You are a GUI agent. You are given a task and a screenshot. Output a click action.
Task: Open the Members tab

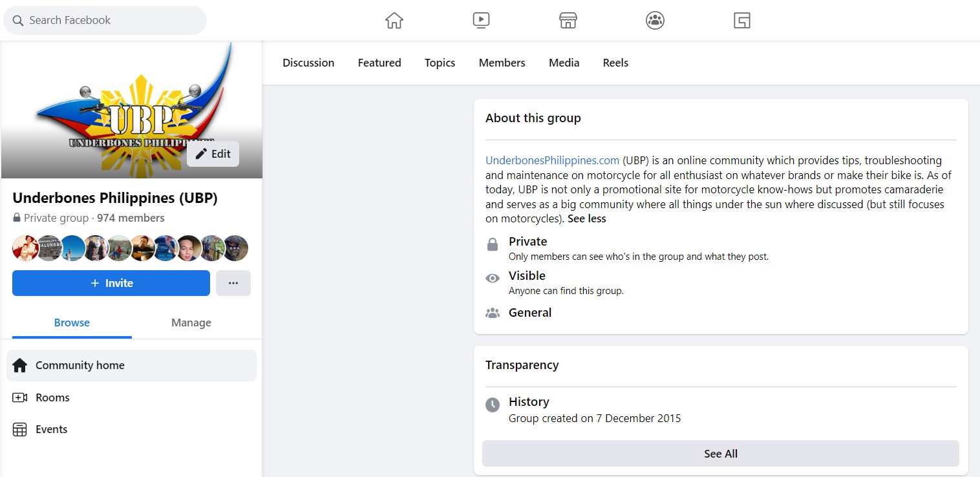click(x=502, y=63)
